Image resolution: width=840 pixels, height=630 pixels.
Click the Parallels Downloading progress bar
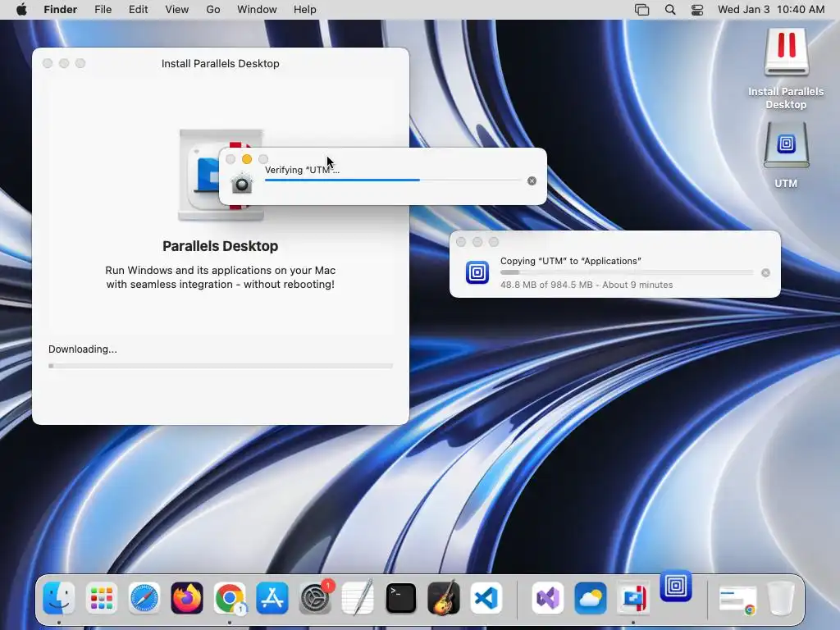(220, 366)
